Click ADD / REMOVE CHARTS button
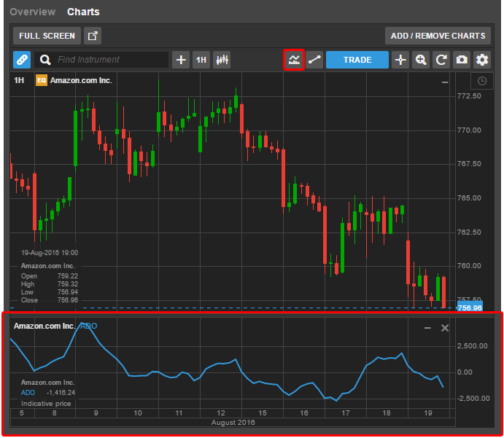The height and width of the screenshot is (438, 504). 438,36
